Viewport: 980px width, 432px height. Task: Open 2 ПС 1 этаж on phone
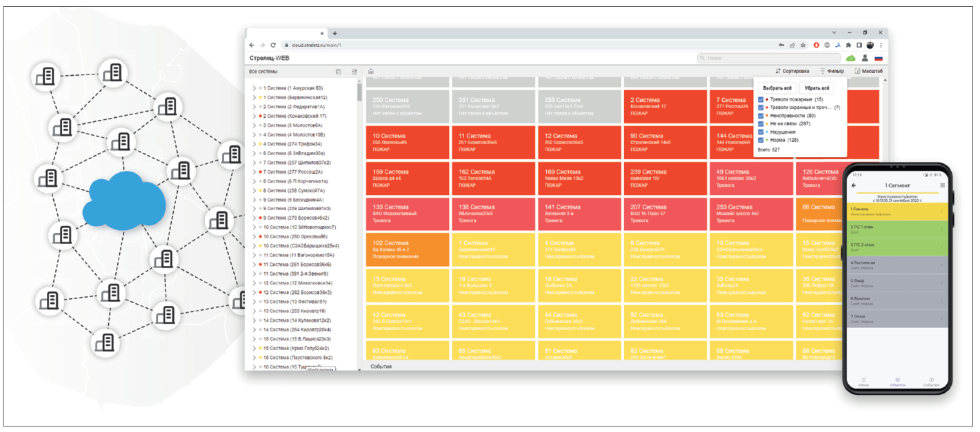coord(897,229)
